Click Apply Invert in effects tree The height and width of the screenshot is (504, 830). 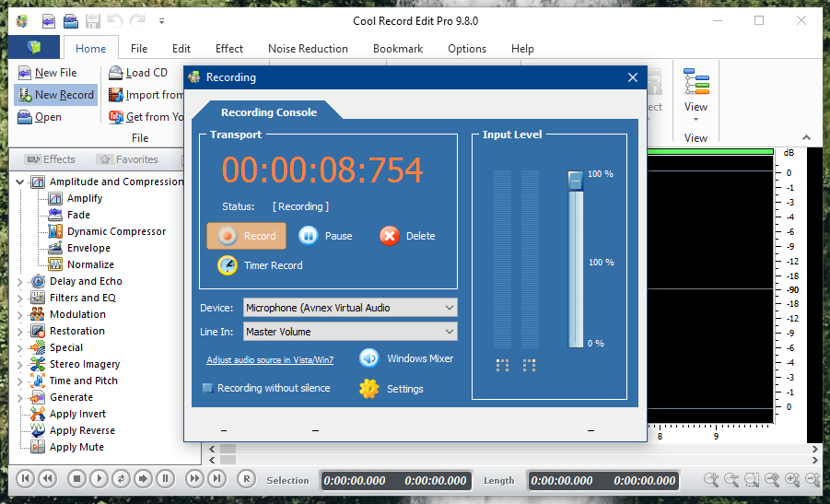tap(77, 414)
